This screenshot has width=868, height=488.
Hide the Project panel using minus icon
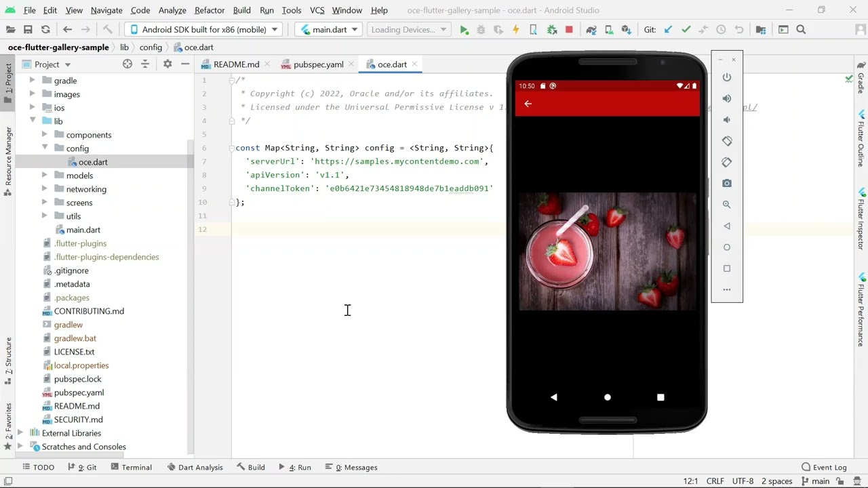[185, 64]
